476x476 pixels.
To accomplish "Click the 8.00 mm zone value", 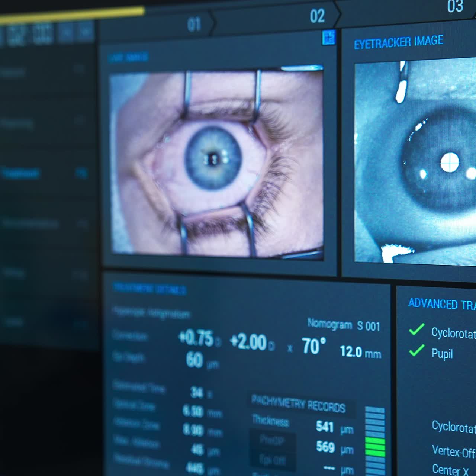I will click(x=202, y=430).
